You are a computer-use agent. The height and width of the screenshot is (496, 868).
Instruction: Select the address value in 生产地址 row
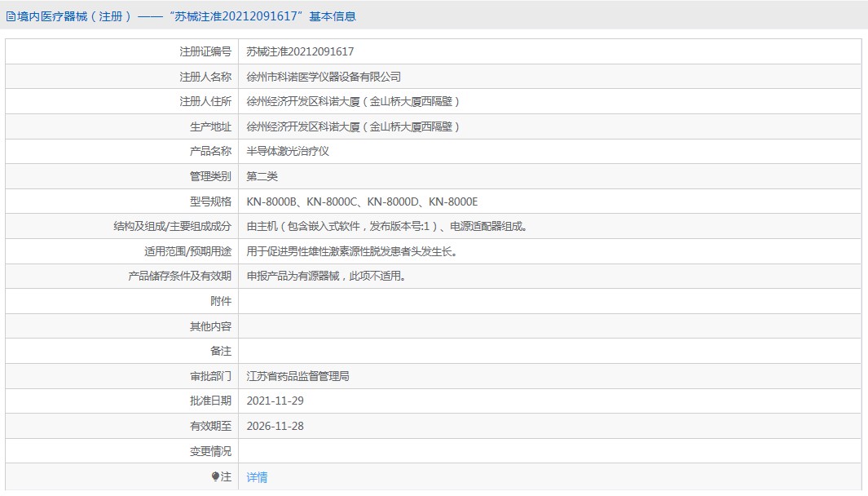tap(353, 127)
